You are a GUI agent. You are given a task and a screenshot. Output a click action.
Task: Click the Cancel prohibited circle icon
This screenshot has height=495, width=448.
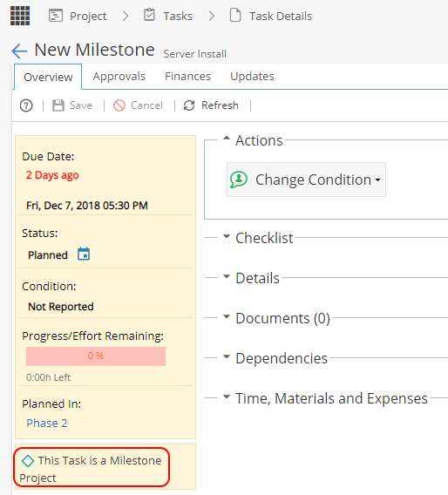coord(119,105)
